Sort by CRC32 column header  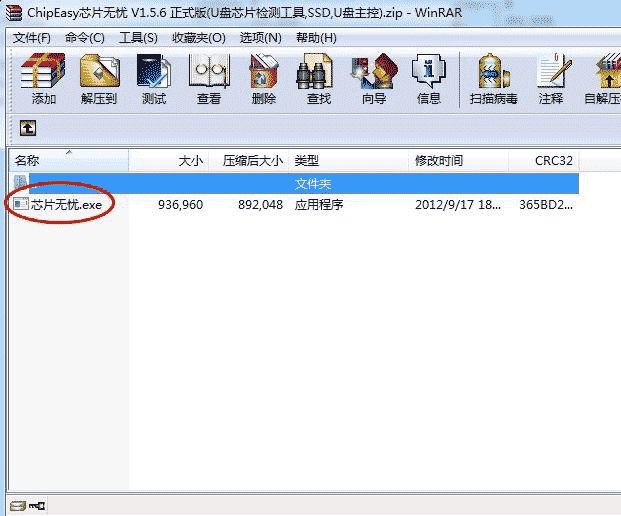pos(544,160)
